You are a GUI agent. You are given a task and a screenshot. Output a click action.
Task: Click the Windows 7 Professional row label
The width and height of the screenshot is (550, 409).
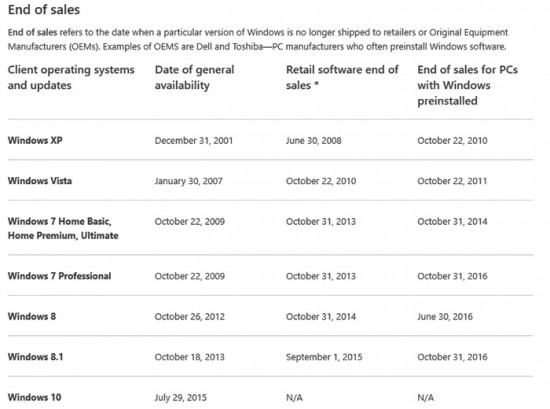coord(60,276)
